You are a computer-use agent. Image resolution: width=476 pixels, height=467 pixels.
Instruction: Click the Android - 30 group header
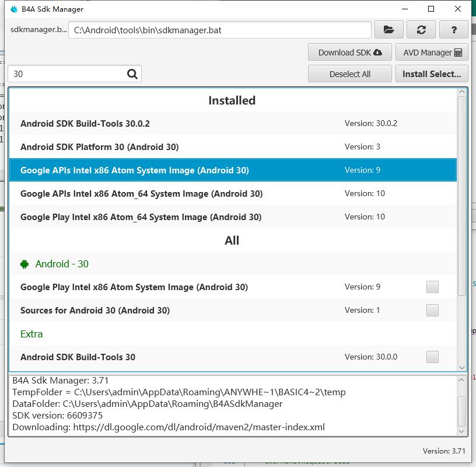pyautogui.click(x=233, y=264)
